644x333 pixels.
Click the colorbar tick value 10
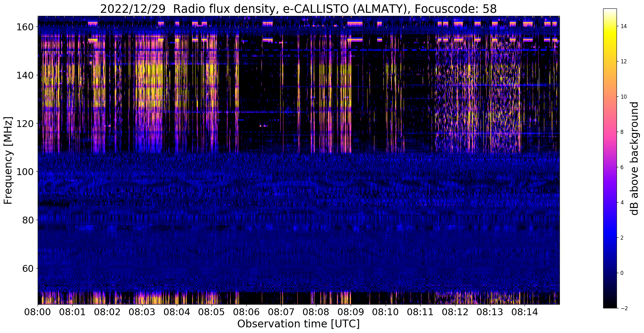pyautogui.click(x=624, y=97)
